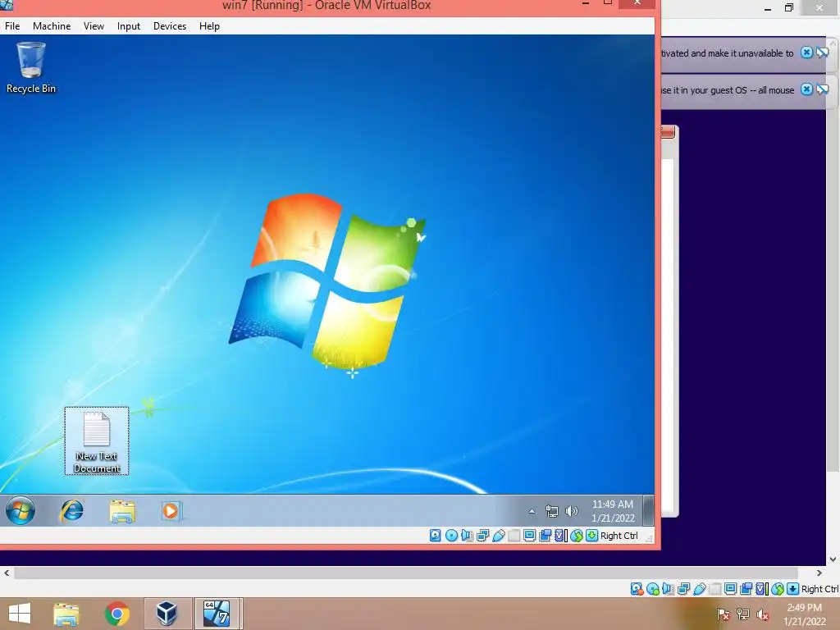
Task: Click the right arrow of horizontal scrollbar
Action: pos(819,573)
